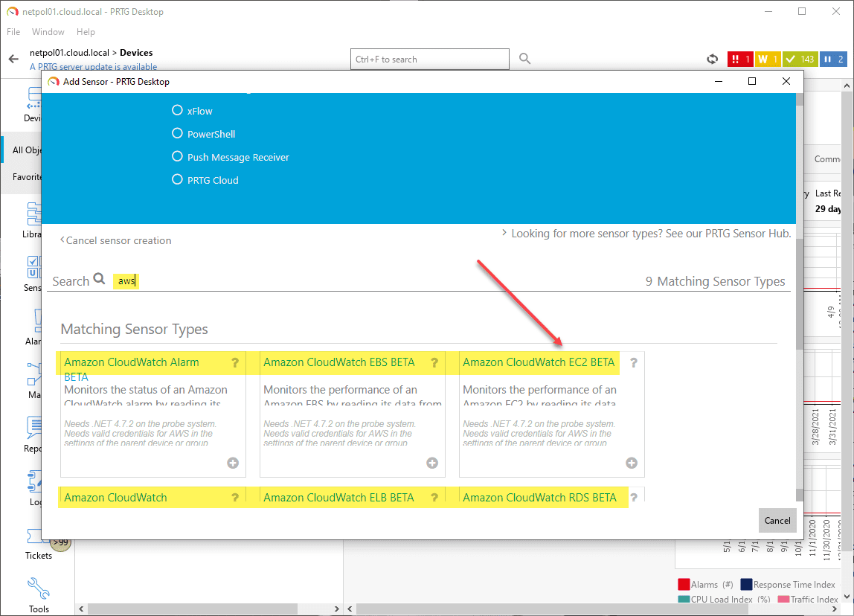Add the CloudWatch EC2 sensor with plus icon
Screen dimensions: 854x616
click(632, 463)
